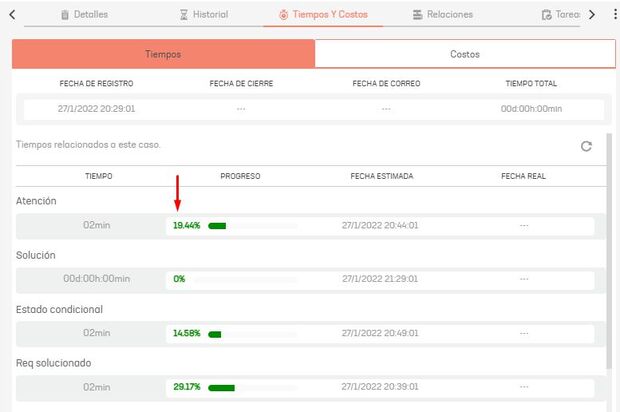Viewport: 620px width, 412px height.
Task: Click the PROGRESO column header
Action: pyautogui.click(x=240, y=176)
